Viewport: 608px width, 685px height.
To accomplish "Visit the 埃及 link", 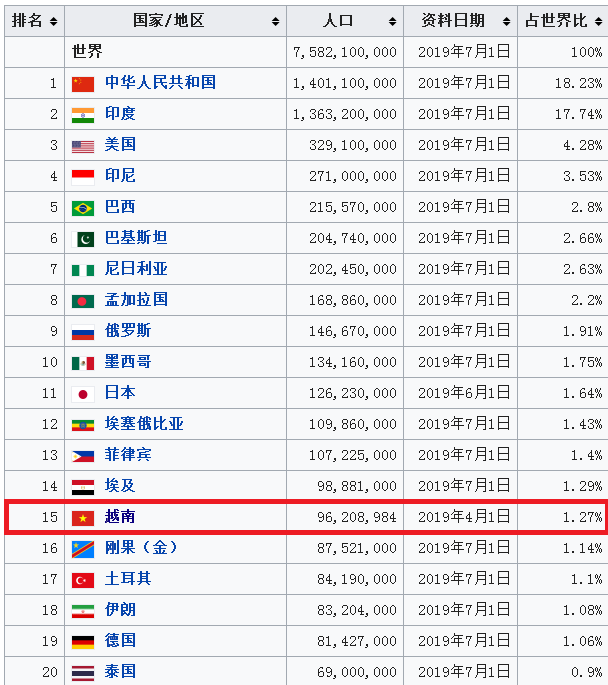I will tap(120, 485).
